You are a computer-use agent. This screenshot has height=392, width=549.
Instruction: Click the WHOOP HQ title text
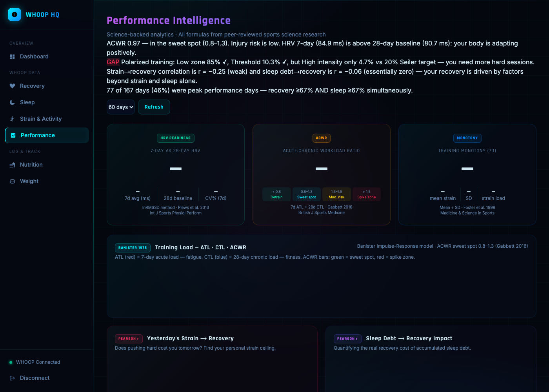tap(42, 15)
